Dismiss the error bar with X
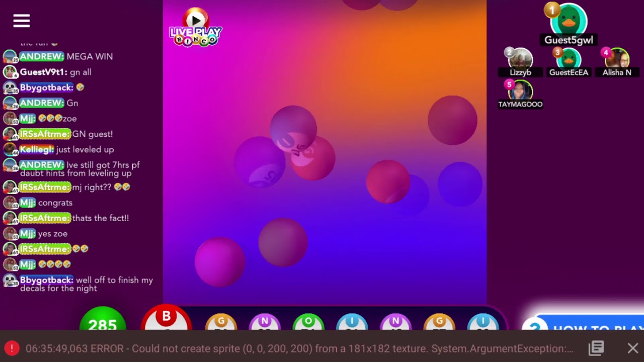This screenshot has height=362, width=644. [x=632, y=348]
